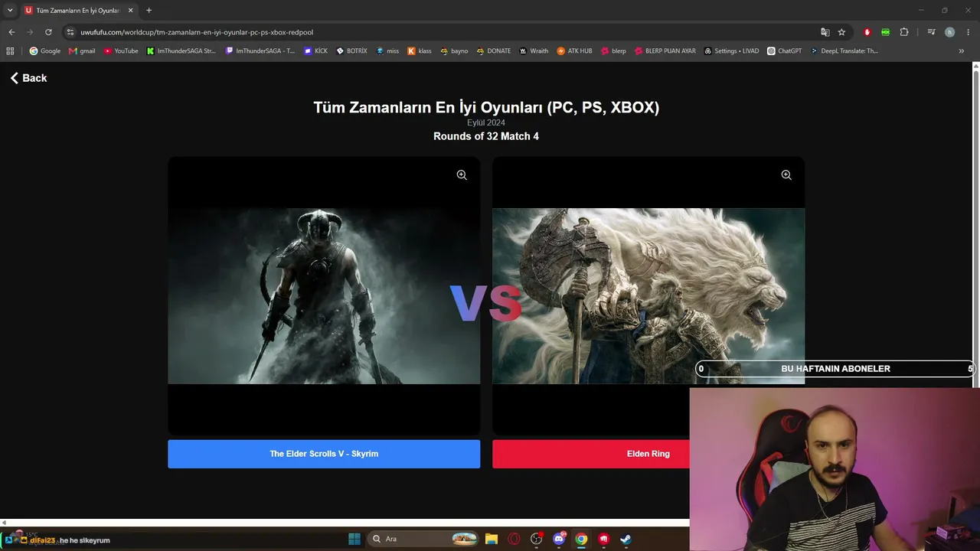Open Steam from the taskbar
Viewport: 980px width, 551px height.
coord(626,539)
